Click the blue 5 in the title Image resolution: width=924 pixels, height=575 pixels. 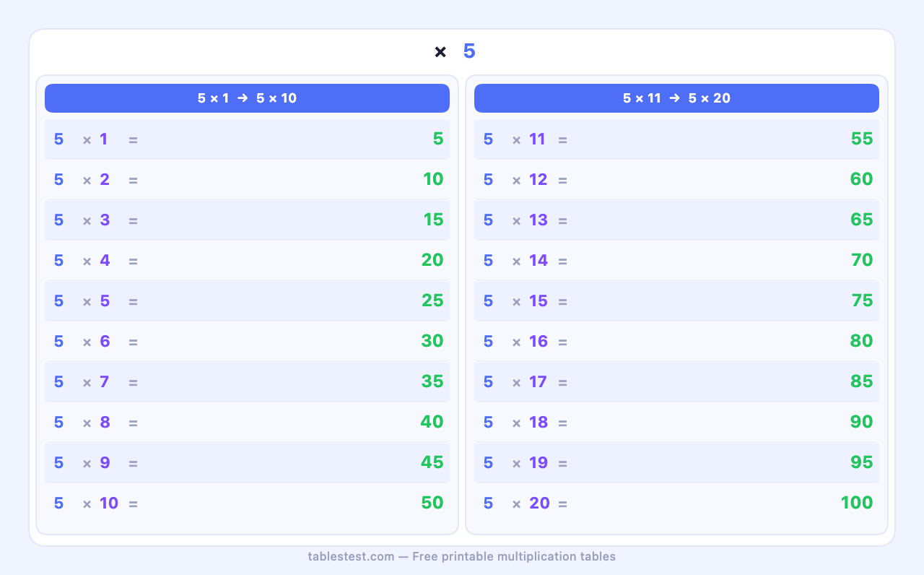pos(469,51)
